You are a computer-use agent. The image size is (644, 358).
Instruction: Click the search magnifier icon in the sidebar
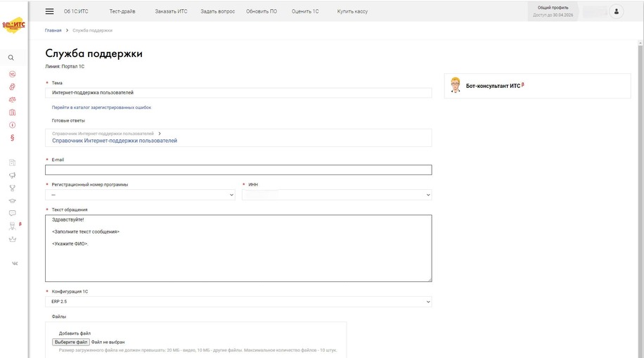pyautogui.click(x=11, y=58)
